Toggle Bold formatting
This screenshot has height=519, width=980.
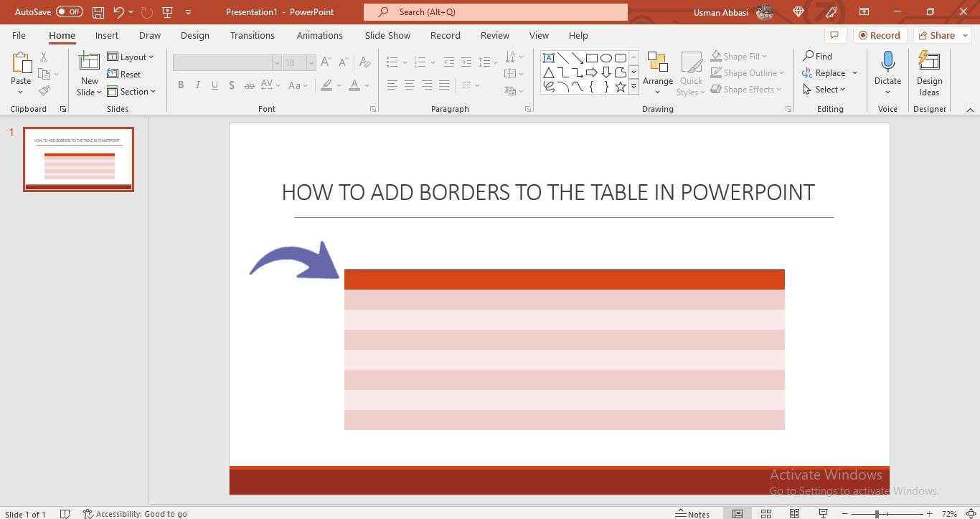click(x=181, y=85)
